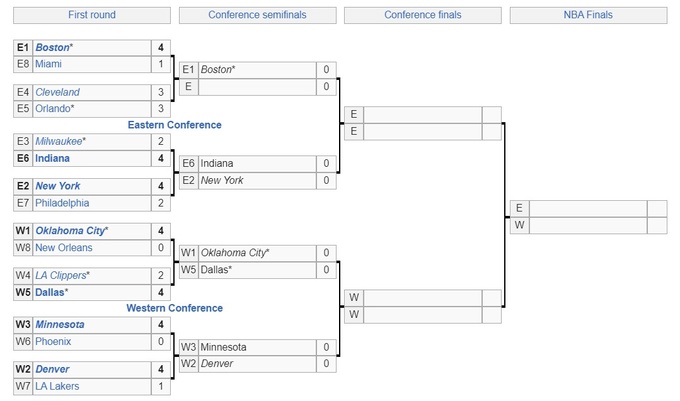This screenshot has width=680, height=401.
Task: Click the LA Lakers link
Action: coord(57,386)
